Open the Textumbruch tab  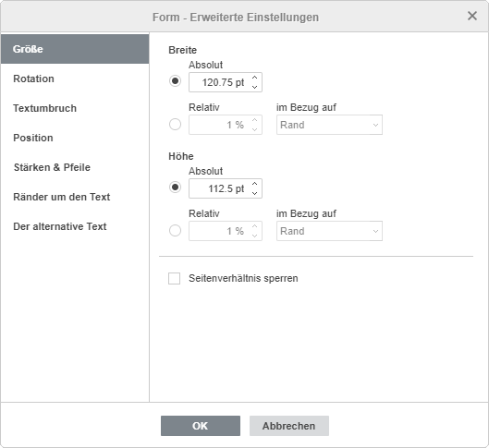pos(75,108)
